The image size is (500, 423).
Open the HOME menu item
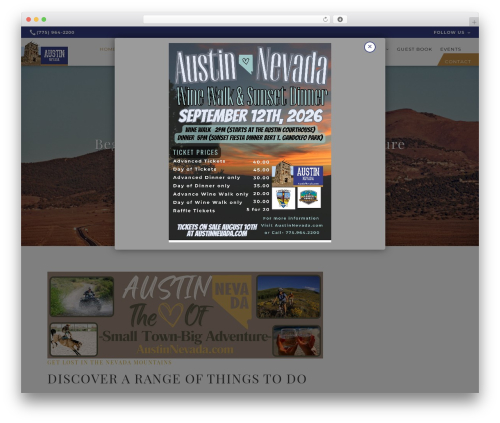[107, 49]
